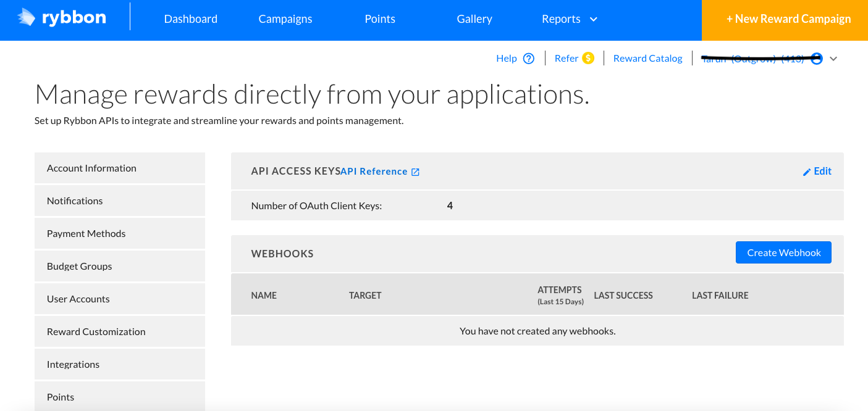Click the Create Webhook button
The height and width of the screenshot is (411, 868).
click(783, 252)
